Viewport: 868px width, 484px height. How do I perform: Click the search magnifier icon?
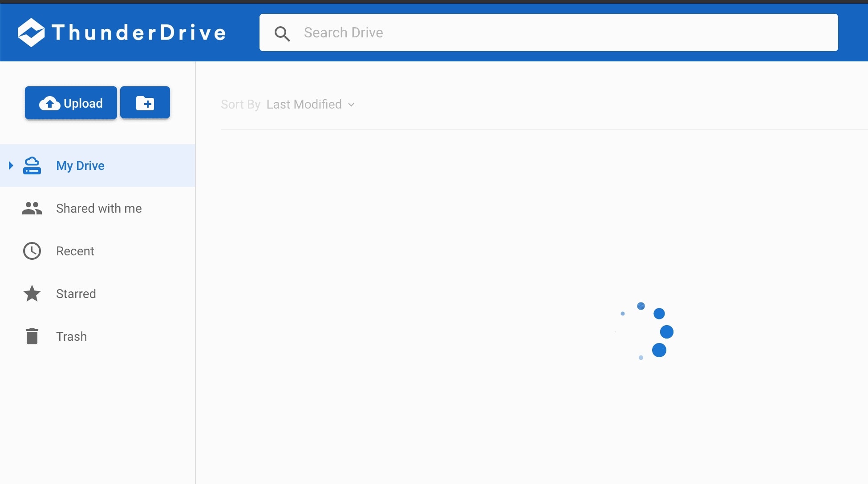[x=282, y=33]
